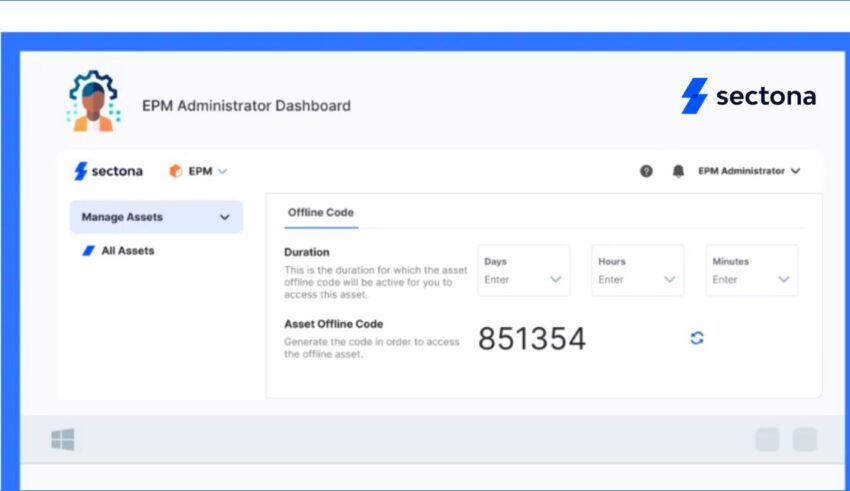Open help via the question mark icon
This screenshot has height=491, width=850.
[x=646, y=171]
